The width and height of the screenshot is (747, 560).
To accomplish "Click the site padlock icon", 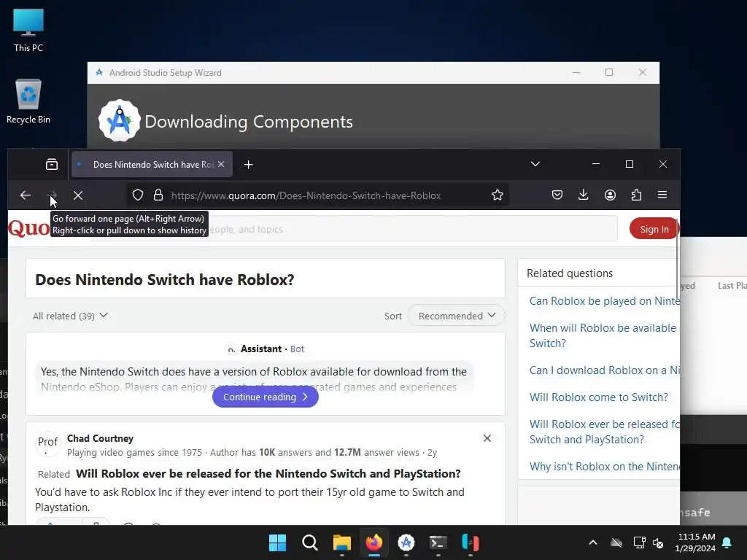I will pos(158,195).
